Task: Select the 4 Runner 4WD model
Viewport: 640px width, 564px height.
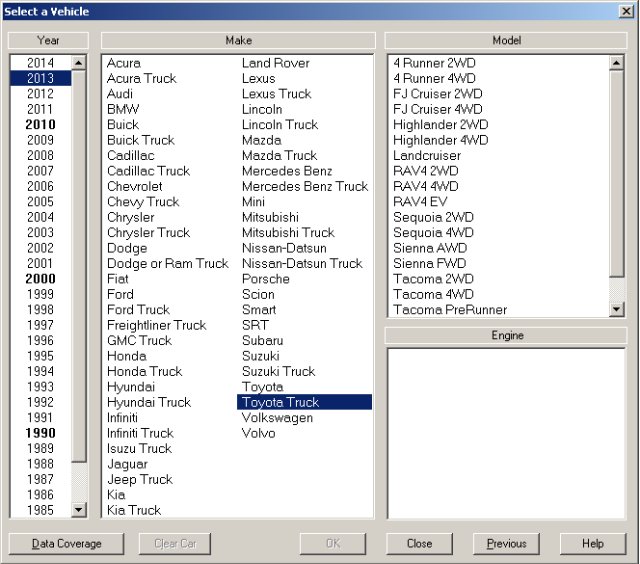Action: click(434, 78)
